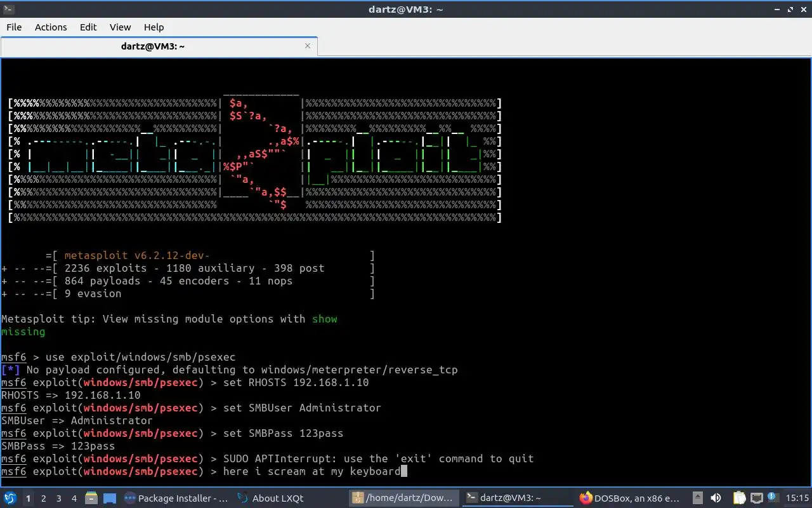Screen dimensions: 812x508
Task: Minimize the terminal window
Action: pyautogui.click(x=778, y=9)
